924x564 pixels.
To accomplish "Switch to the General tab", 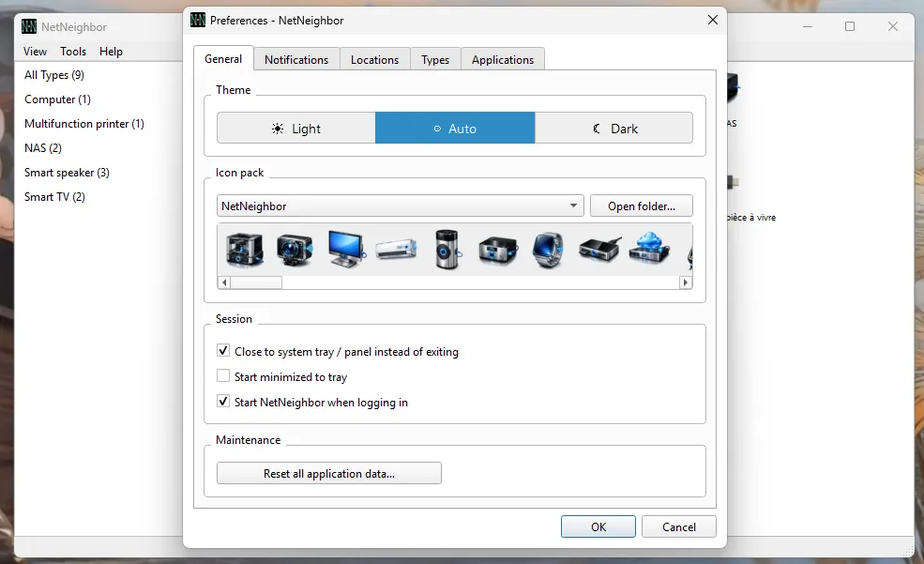I will (x=223, y=59).
